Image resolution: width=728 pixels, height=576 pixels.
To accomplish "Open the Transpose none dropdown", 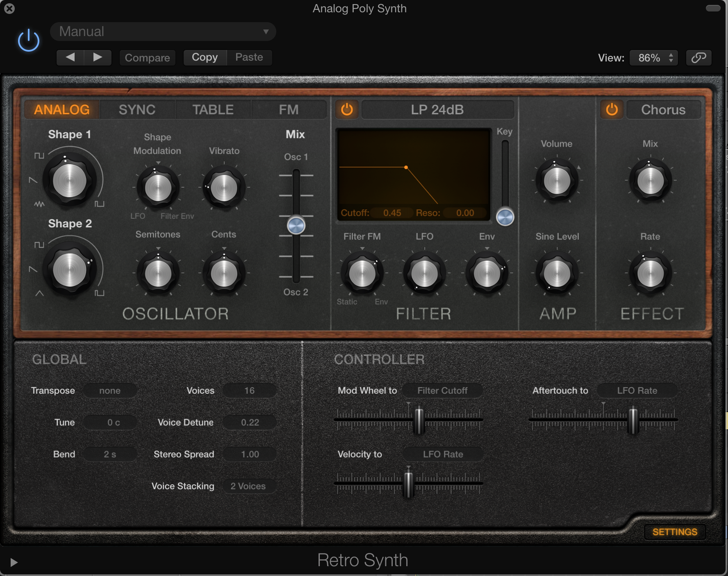I will (110, 390).
